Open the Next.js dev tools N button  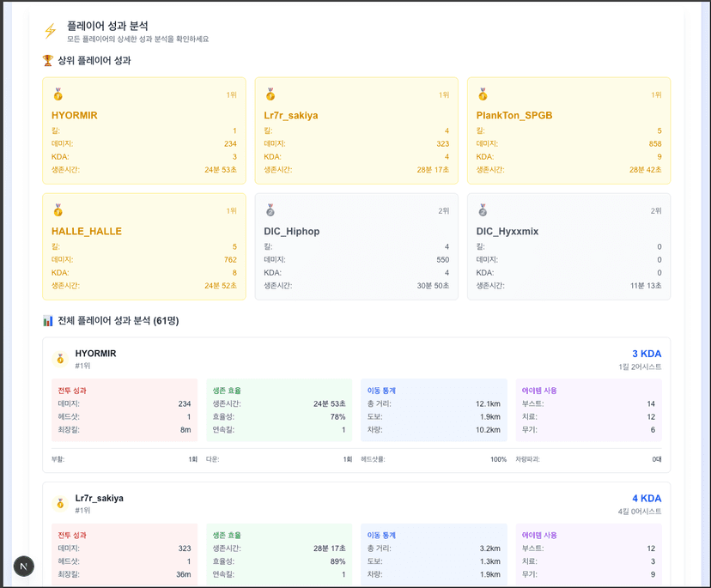click(x=24, y=566)
